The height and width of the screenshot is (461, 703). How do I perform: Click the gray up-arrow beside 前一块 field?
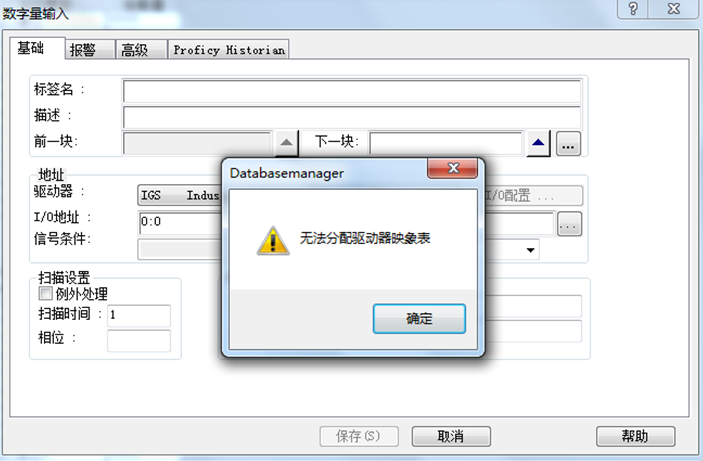tap(286, 144)
